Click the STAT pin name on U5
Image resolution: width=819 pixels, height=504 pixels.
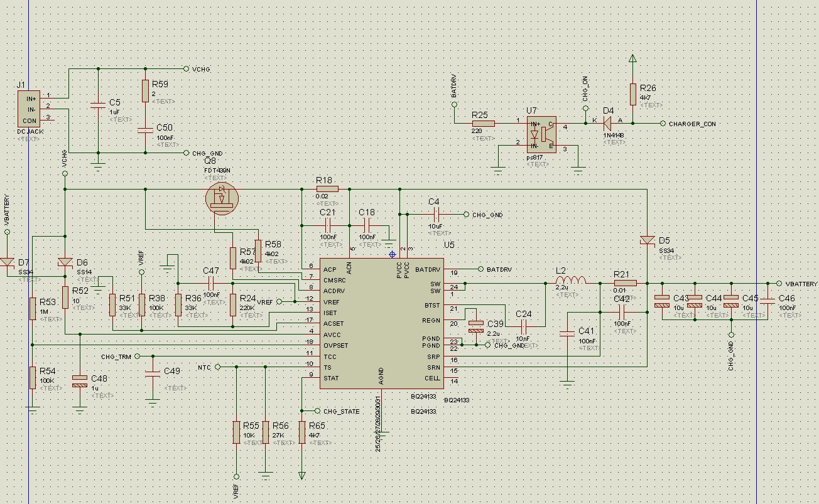click(x=331, y=378)
